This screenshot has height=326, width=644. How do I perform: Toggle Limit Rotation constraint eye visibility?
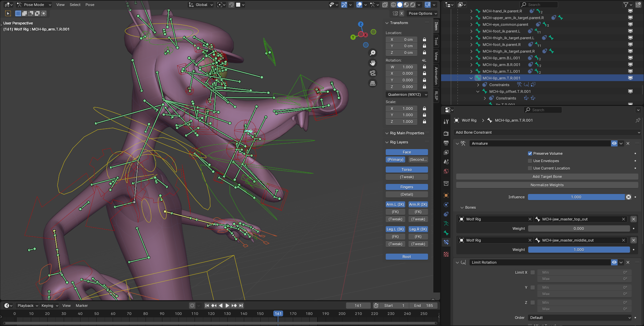[614, 262]
